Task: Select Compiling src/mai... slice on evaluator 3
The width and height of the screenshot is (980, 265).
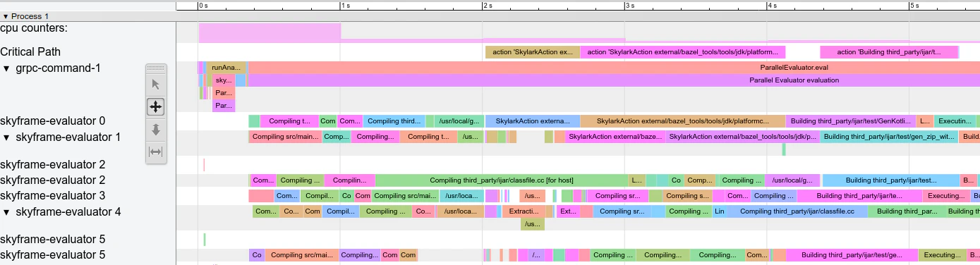Action: pyautogui.click(x=406, y=195)
